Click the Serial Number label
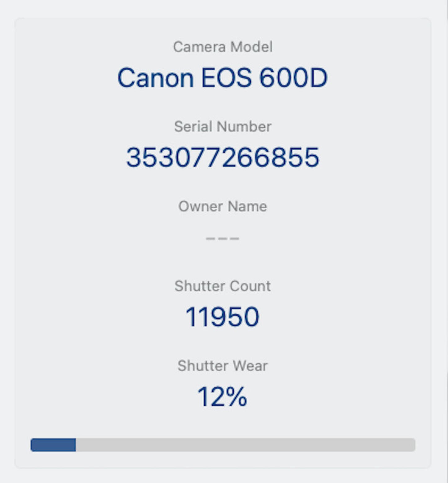 coord(223,127)
